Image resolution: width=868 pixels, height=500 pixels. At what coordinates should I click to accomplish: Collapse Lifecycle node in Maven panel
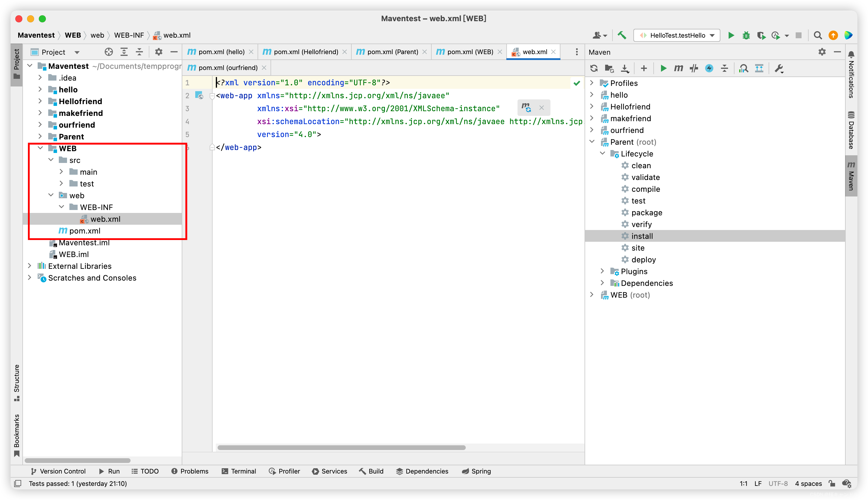(602, 154)
